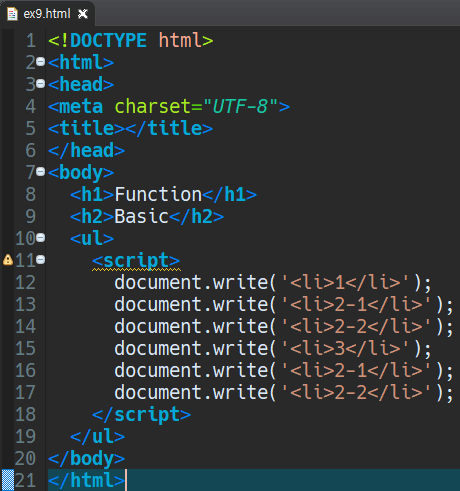The width and height of the screenshot is (460, 491).
Task: Collapse the head tag fold on line 3
Action: (40, 84)
